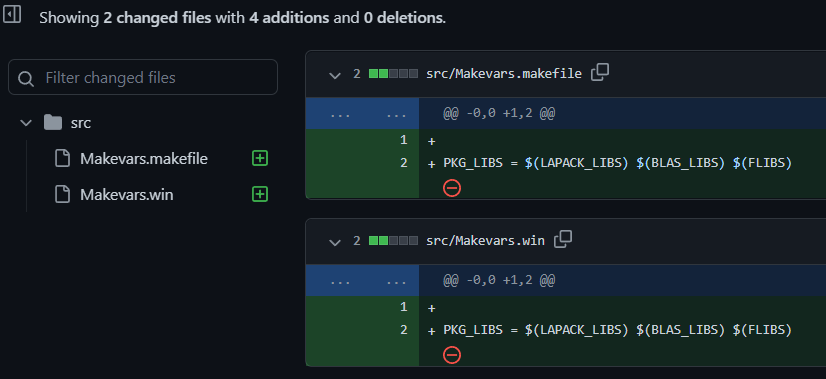Open Makevars.win in the file tree
This screenshot has width=826, height=379.
[126, 195]
